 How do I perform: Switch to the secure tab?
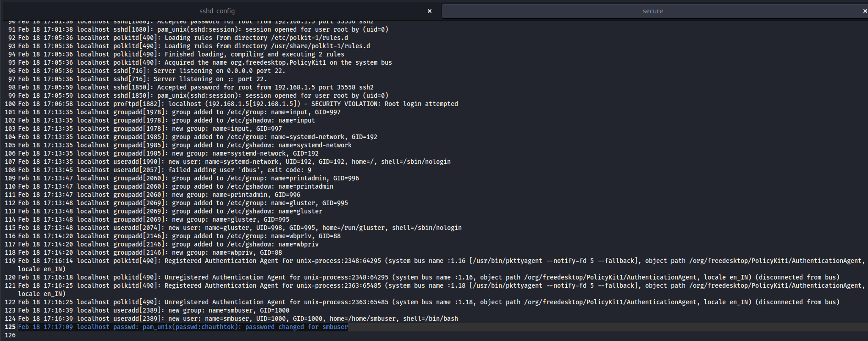tap(652, 11)
